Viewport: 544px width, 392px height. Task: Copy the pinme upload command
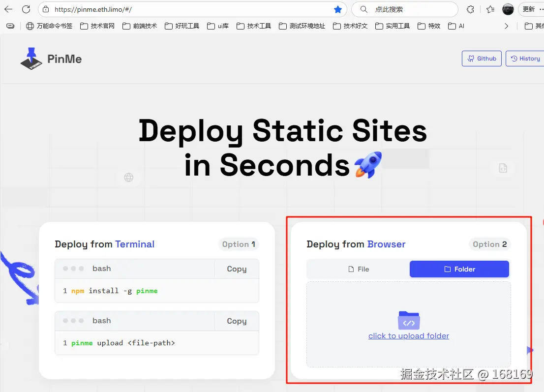tap(237, 321)
